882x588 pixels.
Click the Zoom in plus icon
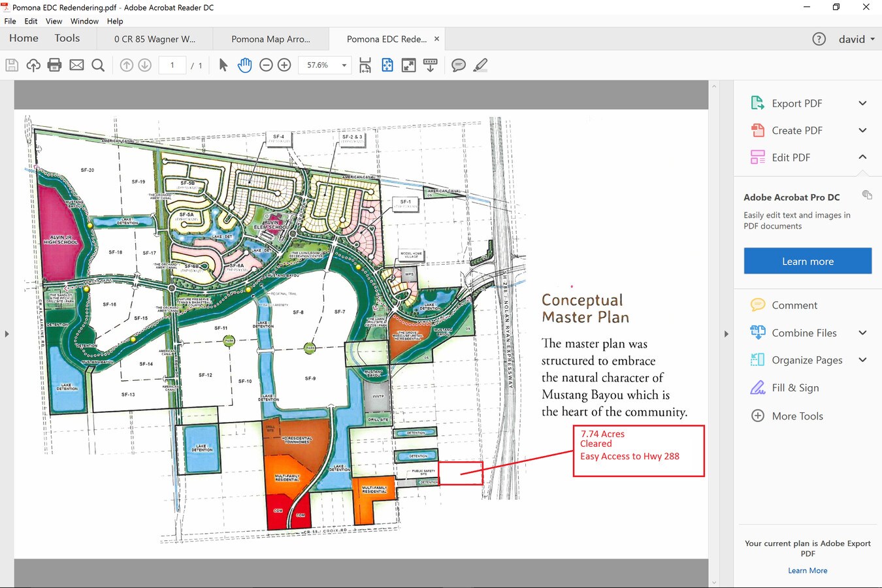(x=284, y=65)
